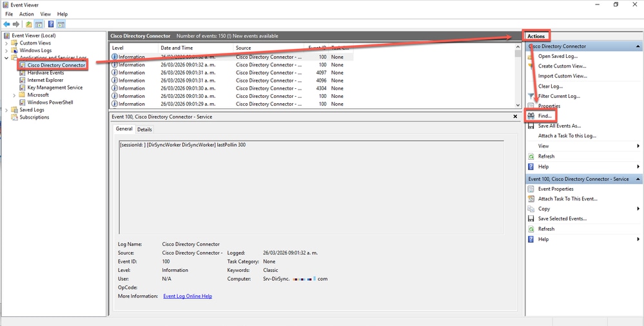The height and width of the screenshot is (326, 644).
Task: Click Filter Current Log action
Action: click(559, 96)
